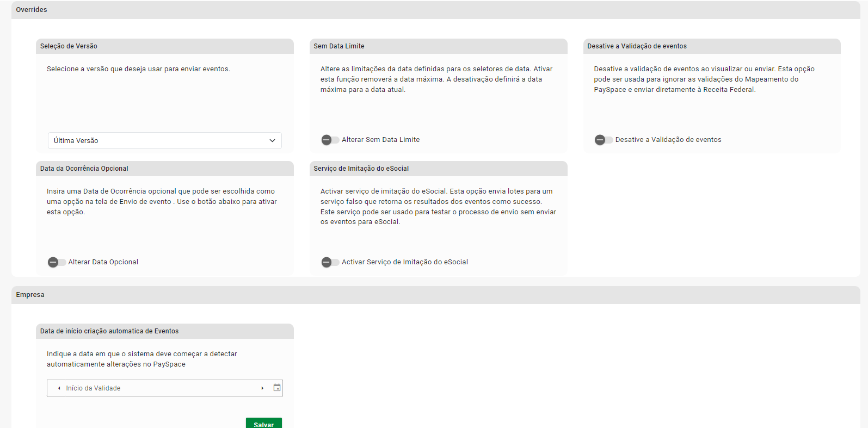Click the Serviço de Imitação do eSocial card title
This screenshot has height=428, width=868.
(x=361, y=169)
